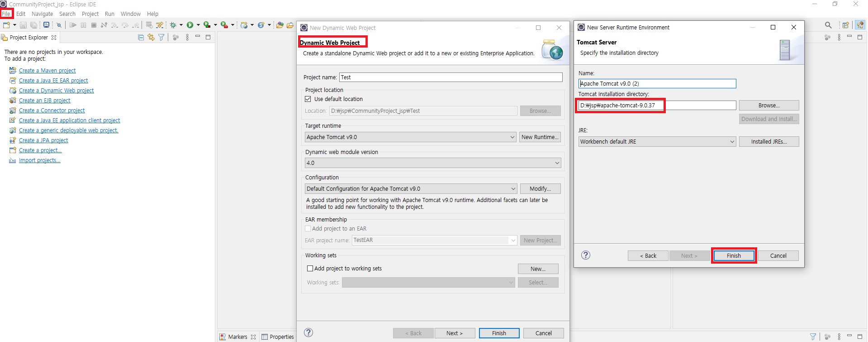Toggle the Use default location checkbox
The height and width of the screenshot is (342, 868).
[x=308, y=99]
